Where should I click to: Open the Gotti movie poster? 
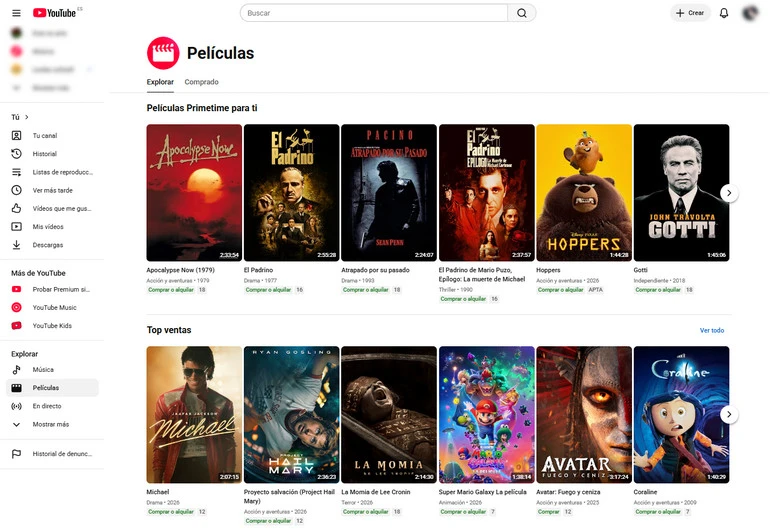tap(682, 193)
